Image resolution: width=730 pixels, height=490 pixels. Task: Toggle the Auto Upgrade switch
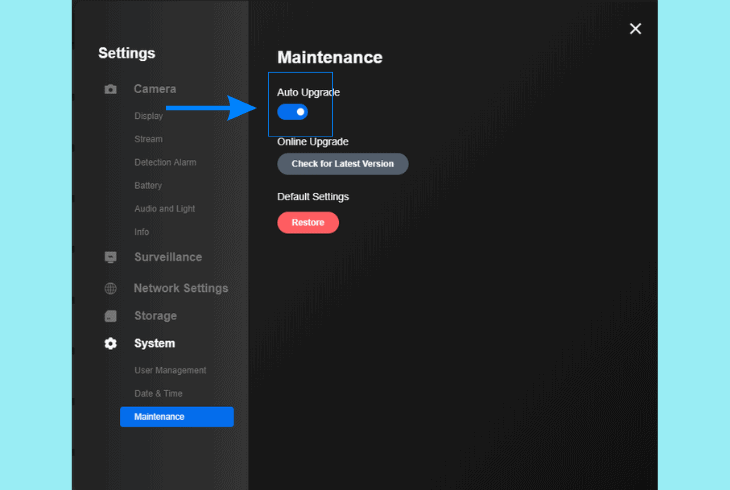(292, 112)
